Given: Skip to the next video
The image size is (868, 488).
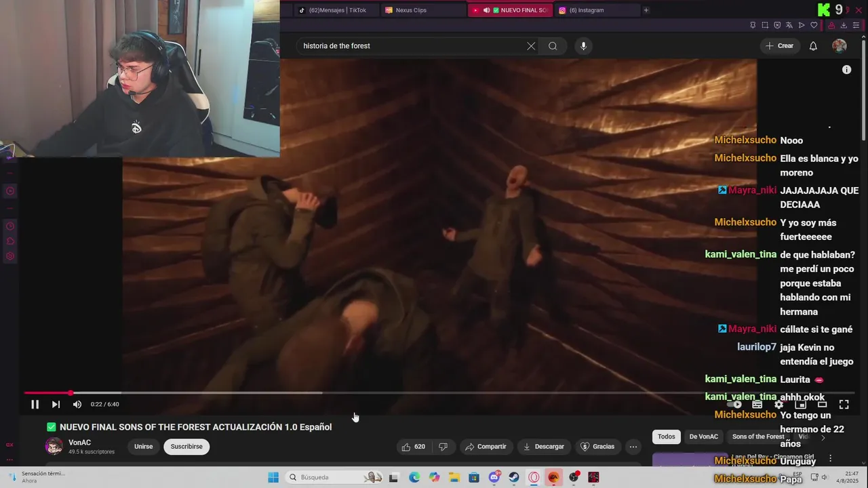Looking at the screenshot, I should [x=56, y=405].
